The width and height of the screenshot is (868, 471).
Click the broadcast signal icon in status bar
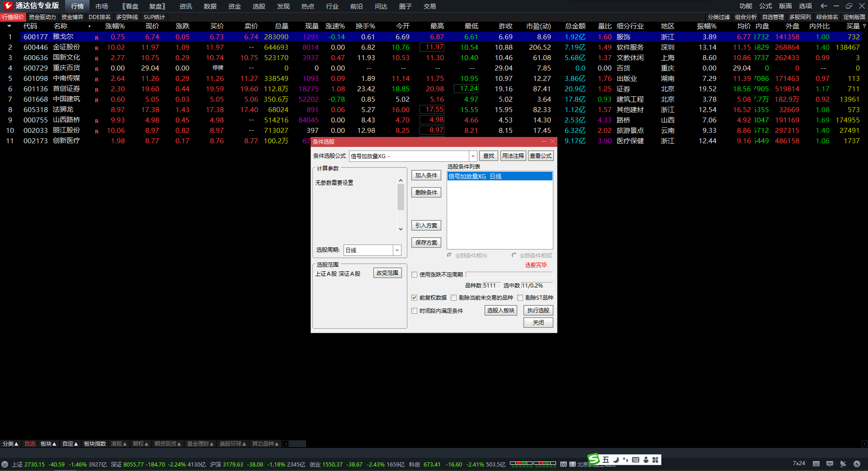[x=563, y=464]
